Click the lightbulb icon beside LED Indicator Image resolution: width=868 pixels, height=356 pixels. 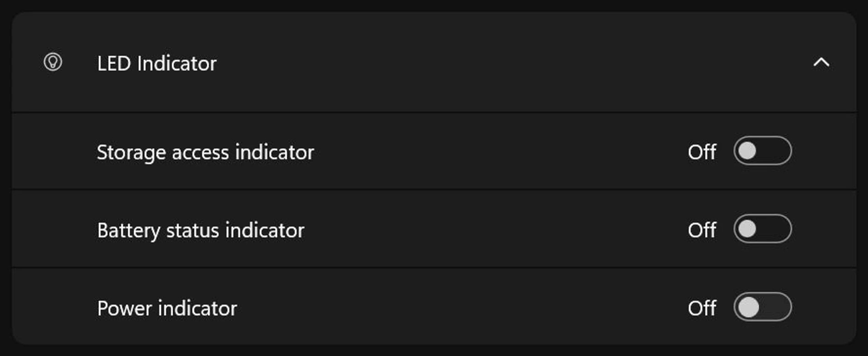pos(53,62)
